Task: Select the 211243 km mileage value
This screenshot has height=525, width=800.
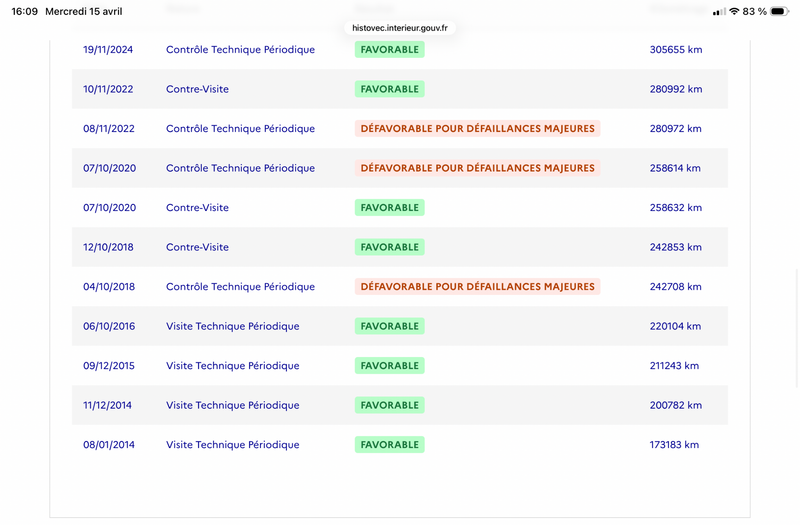Action: (x=674, y=366)
